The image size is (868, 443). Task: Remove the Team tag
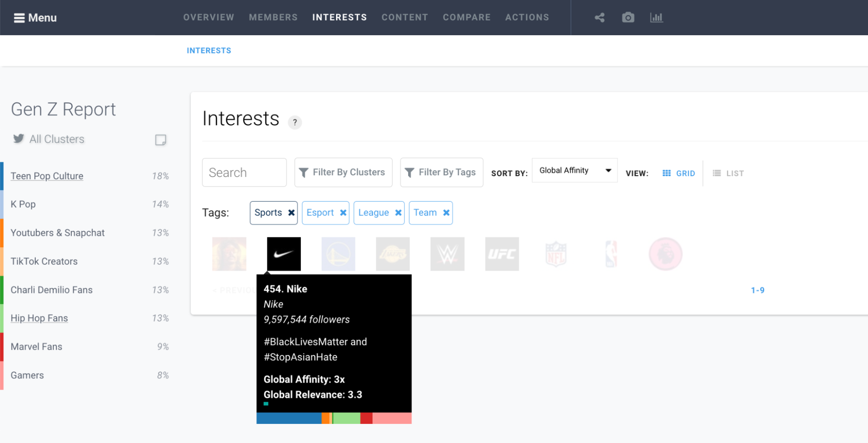(x=446, y=213)
